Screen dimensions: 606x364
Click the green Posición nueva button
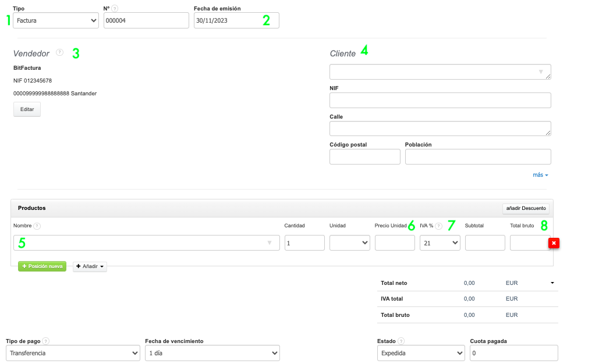tap(42, 266)
